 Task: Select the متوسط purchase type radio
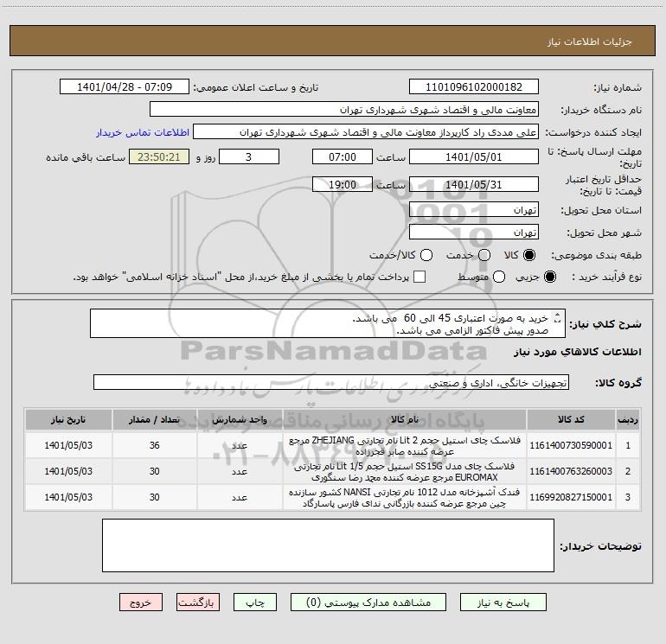coord(499,277)
